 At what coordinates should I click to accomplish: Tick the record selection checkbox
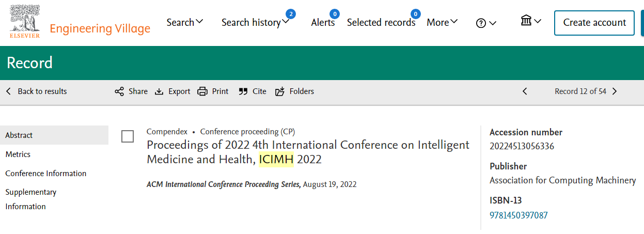tap(128, 136)
